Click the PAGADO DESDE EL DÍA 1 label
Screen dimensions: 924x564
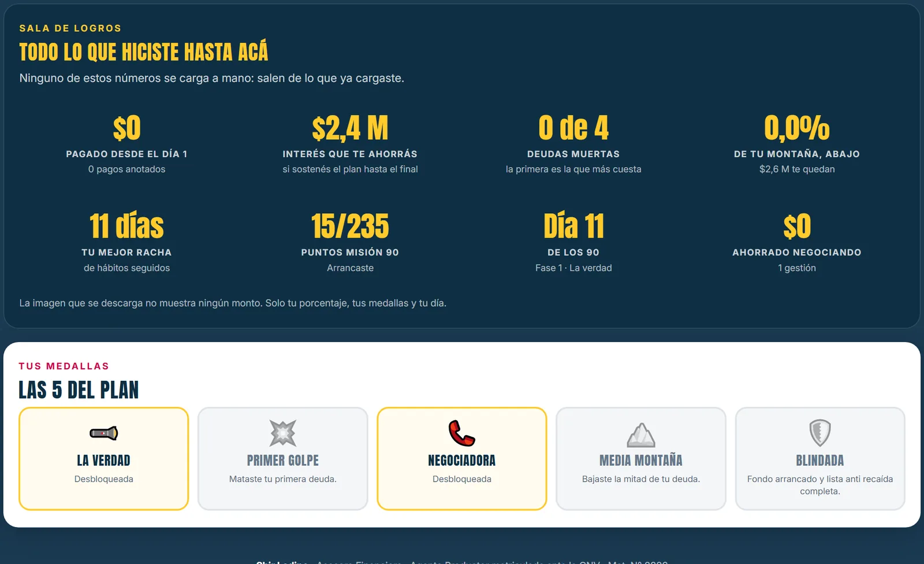pos(126,154)
